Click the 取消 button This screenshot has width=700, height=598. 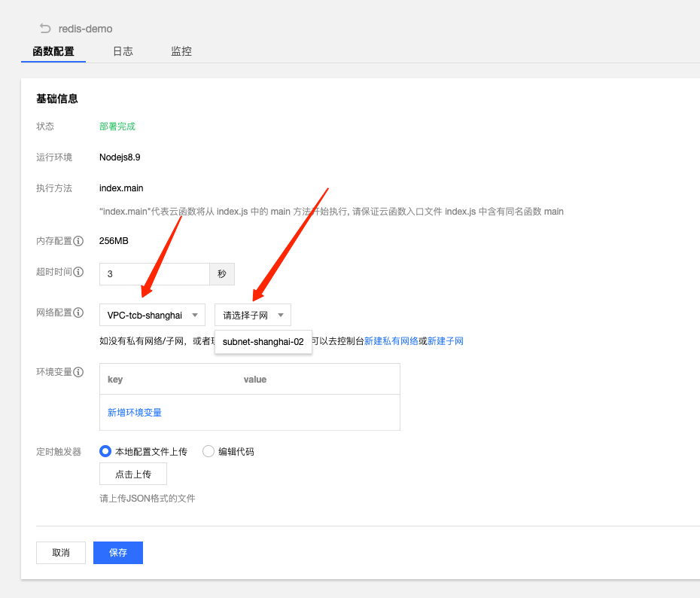tap(61, 552)
